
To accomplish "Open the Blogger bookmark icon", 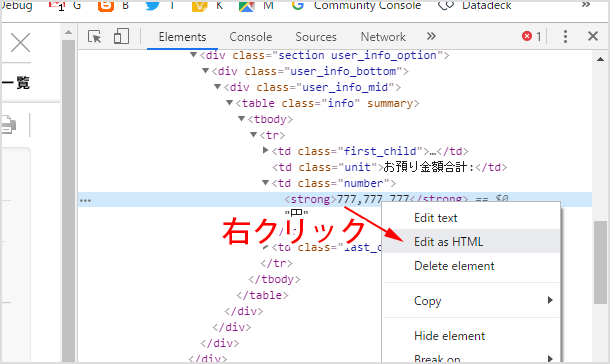I will (105, 5).
